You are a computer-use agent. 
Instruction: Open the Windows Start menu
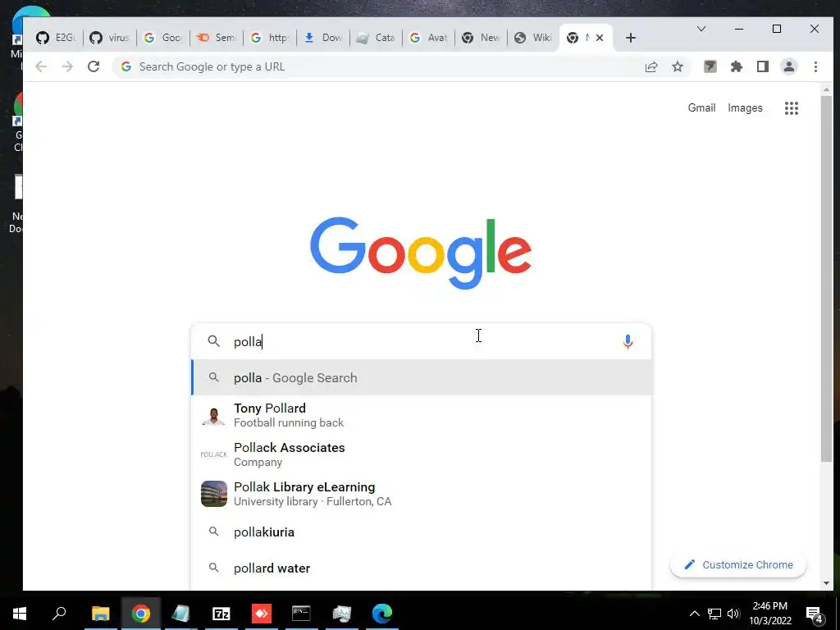(20, 614)
